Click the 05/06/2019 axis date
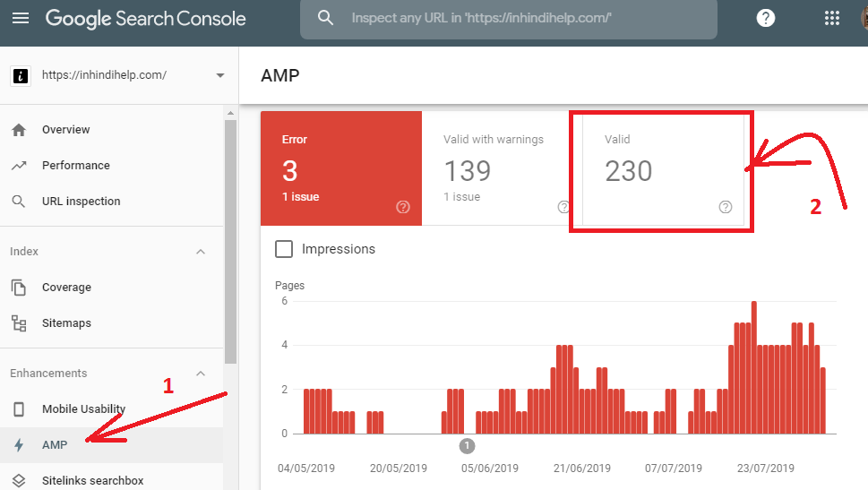Image resolution: width=868 pixels, height=490 pixels. click(x=490, y=469)
